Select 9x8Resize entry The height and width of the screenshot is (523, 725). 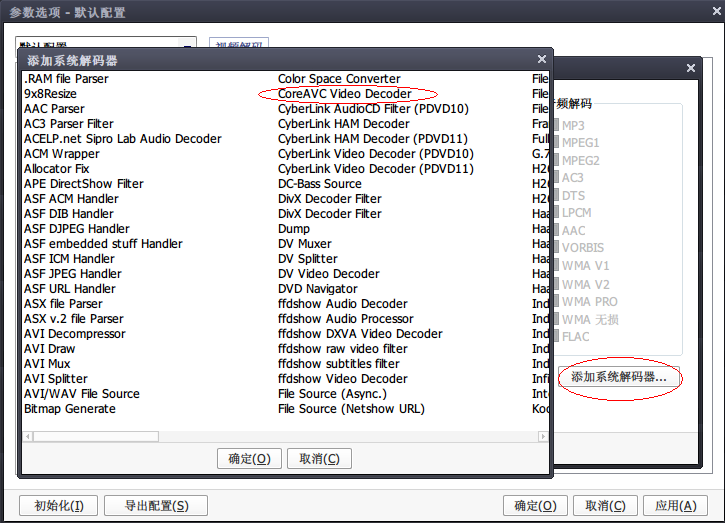point(50,94)
